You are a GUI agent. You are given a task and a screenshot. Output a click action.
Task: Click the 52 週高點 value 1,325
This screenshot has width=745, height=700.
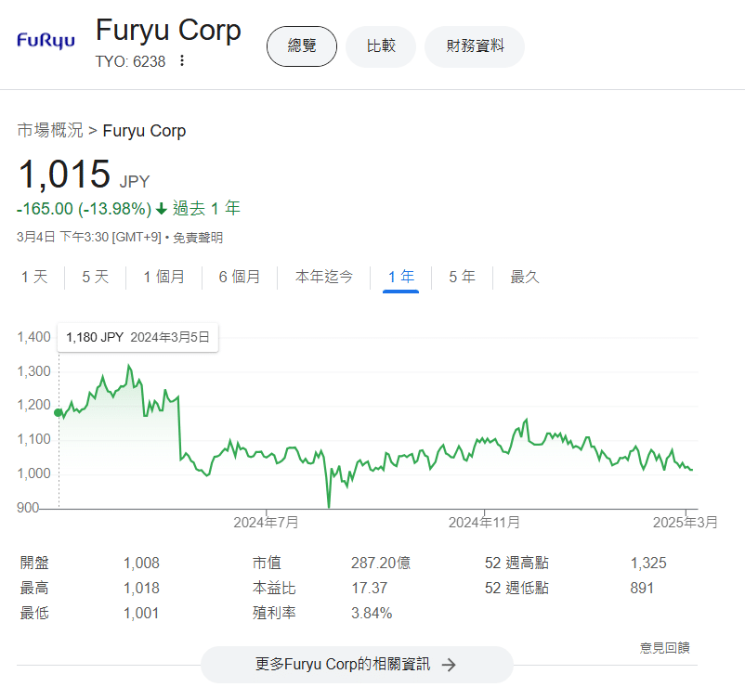click(x=648, y=564)
